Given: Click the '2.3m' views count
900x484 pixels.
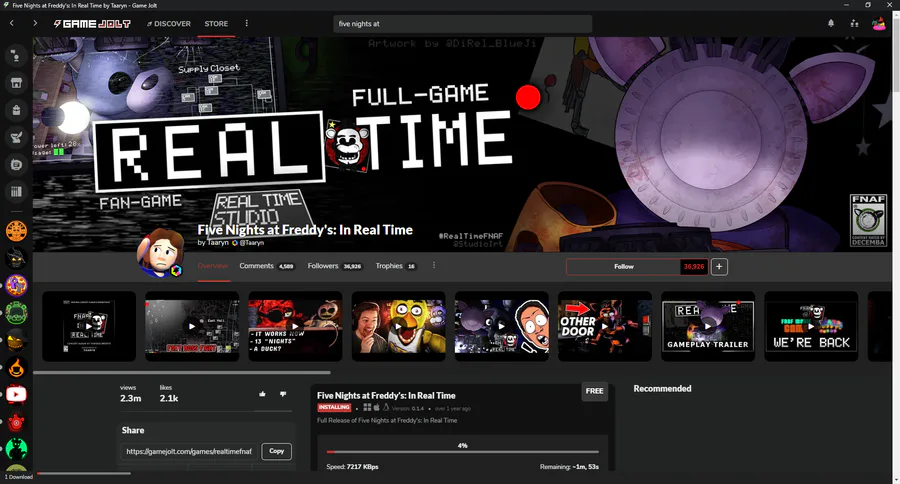Looking at the screenshot, I should 130,398.
